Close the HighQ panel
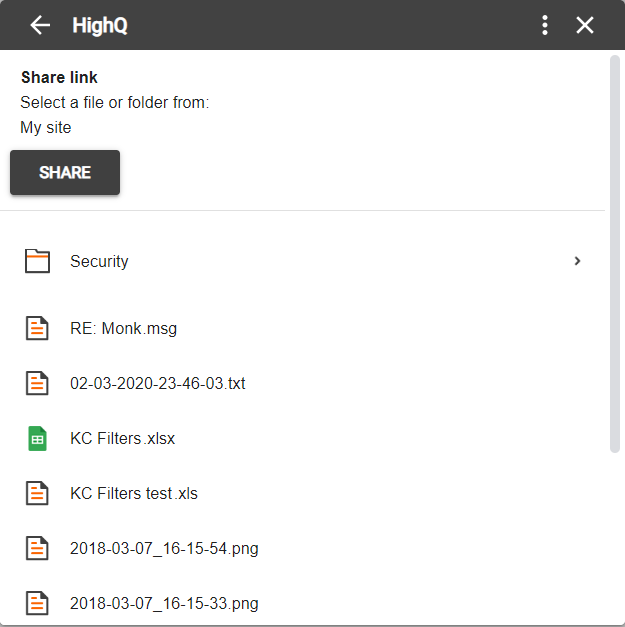This screenshot has height=627, width=625. [x=585, y=25]
